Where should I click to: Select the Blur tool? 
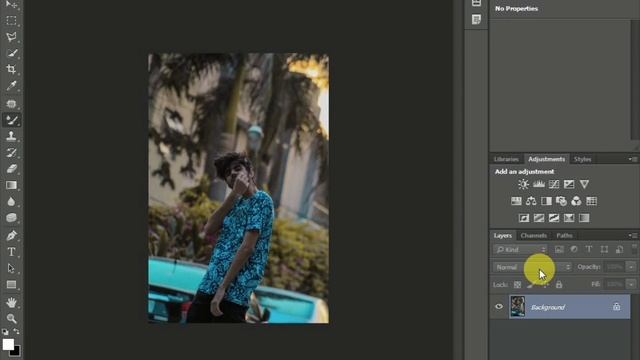coord(11,202)
